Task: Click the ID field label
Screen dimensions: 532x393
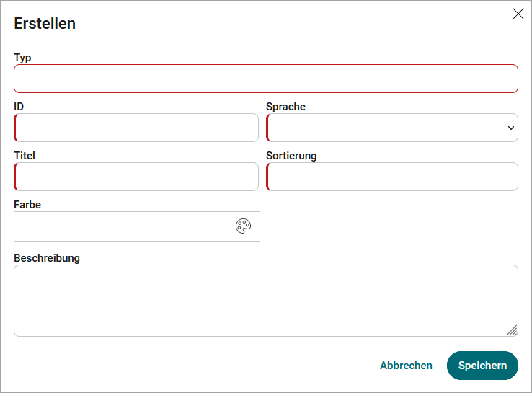Action: 19,107
